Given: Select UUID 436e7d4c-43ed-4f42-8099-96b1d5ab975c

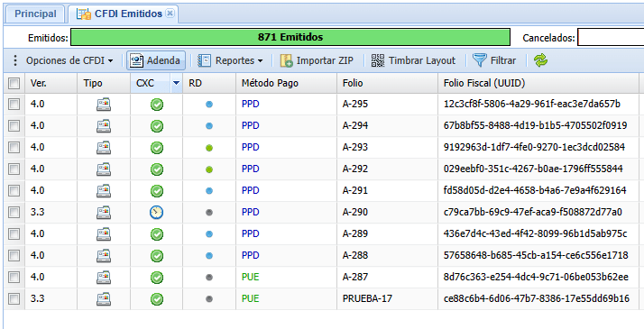Looking at the screenshot, I should (535, 233).
